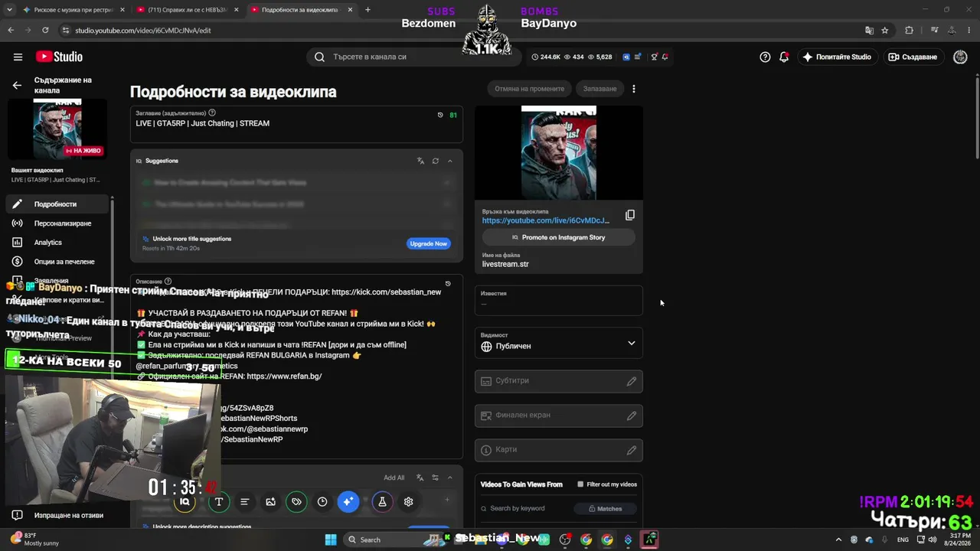Open Опции за печелене in the sidebar
Image resolution: width=980 pixels, height=551 pixels.
[58, 262]
